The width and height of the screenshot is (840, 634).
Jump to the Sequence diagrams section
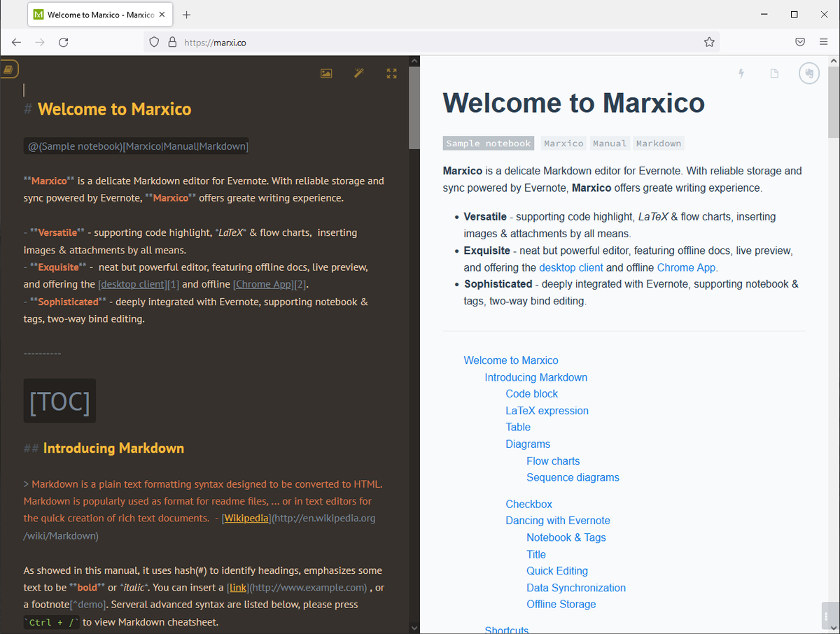573,477
